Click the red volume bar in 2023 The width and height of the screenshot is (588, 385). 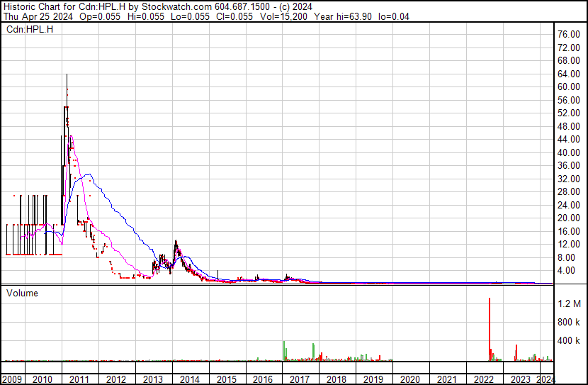click(516, 352)
